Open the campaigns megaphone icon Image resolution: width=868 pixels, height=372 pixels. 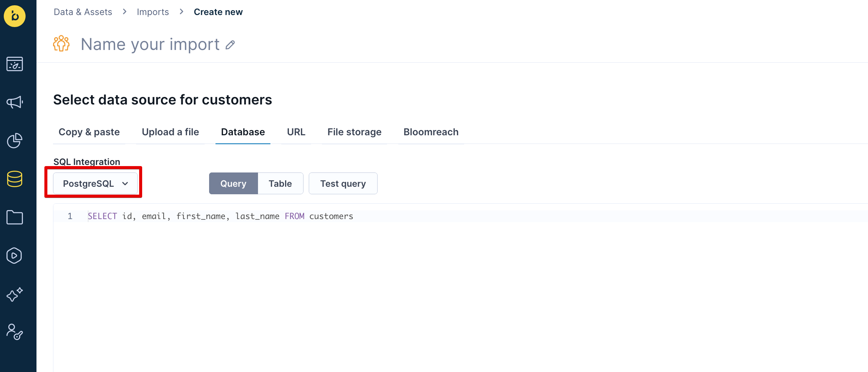15,102
